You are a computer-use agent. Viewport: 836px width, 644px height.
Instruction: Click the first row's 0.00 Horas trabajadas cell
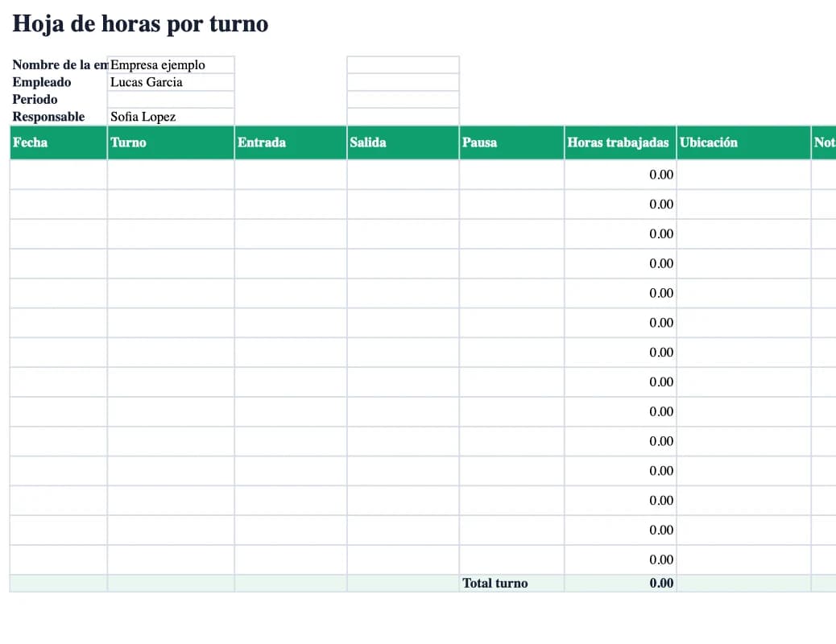coord(621,175)
